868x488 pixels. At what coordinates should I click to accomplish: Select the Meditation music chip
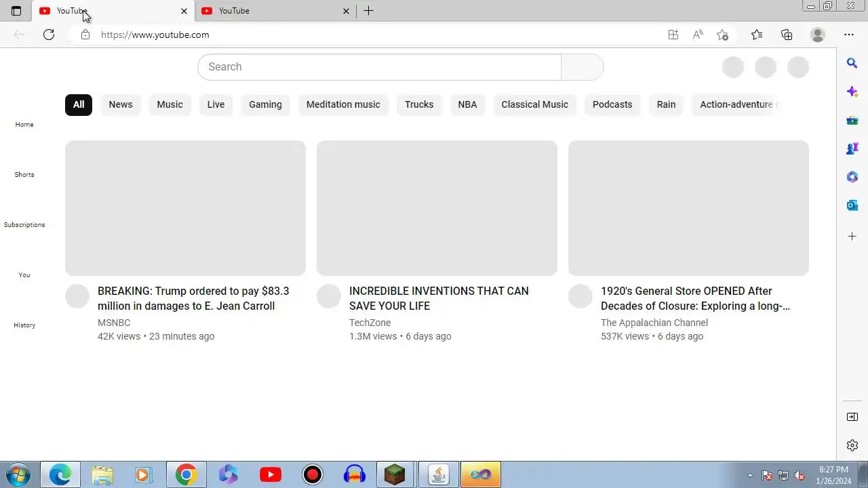tap(343, 104)
